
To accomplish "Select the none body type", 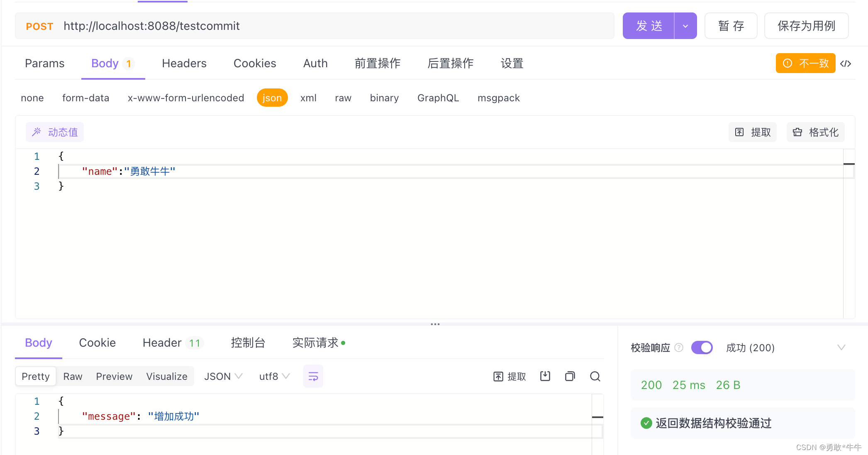I will click(x=32, y=98).
